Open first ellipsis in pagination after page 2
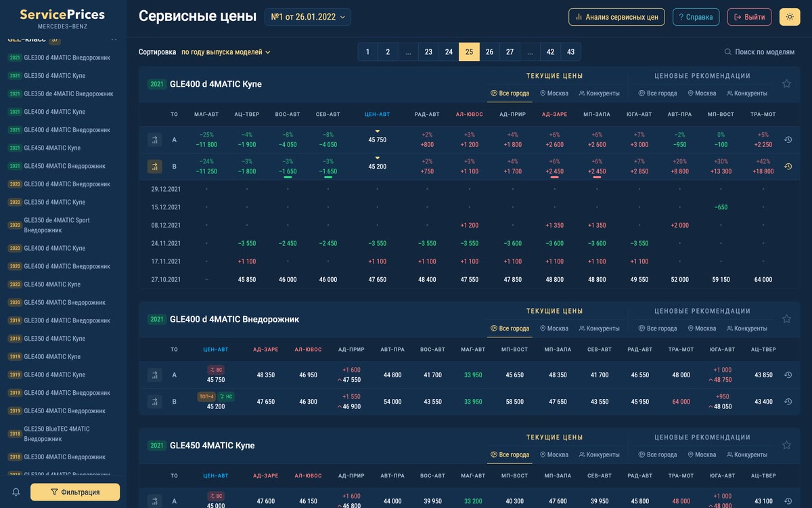Viewport: 812px width, 508px height. coord(408,52)
